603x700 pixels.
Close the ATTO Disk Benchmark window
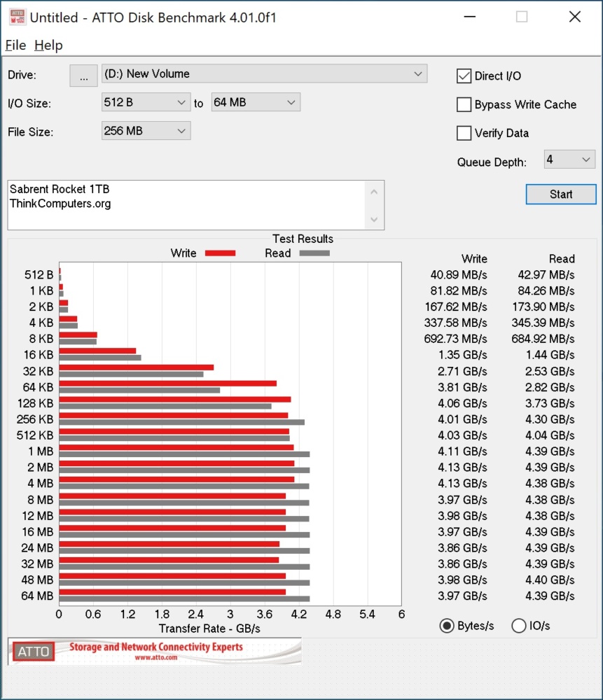[575, 17]
